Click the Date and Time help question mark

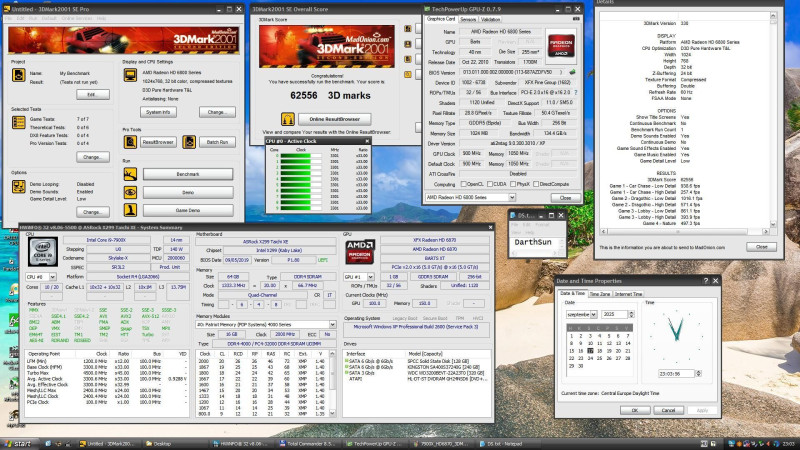706,281
